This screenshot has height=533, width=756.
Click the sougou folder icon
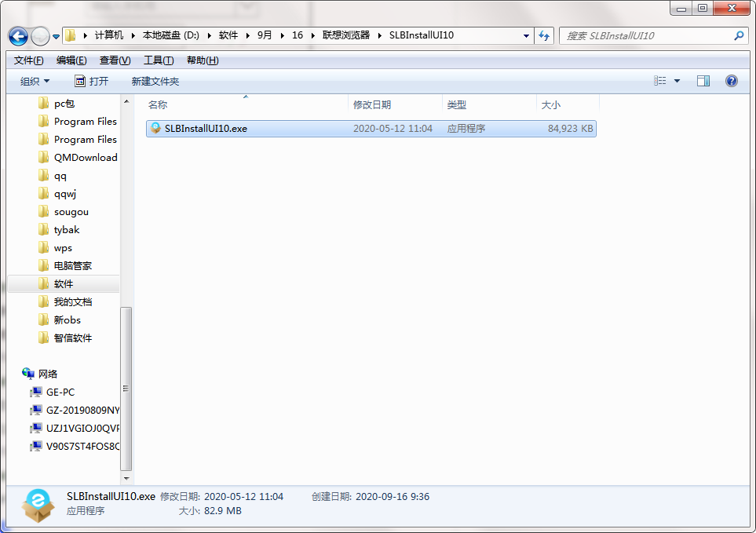tap(43, 212)
